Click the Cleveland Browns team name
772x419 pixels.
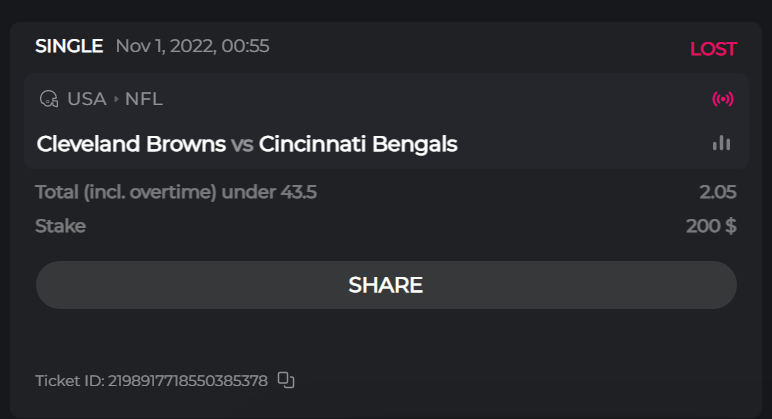coord(131,144)
